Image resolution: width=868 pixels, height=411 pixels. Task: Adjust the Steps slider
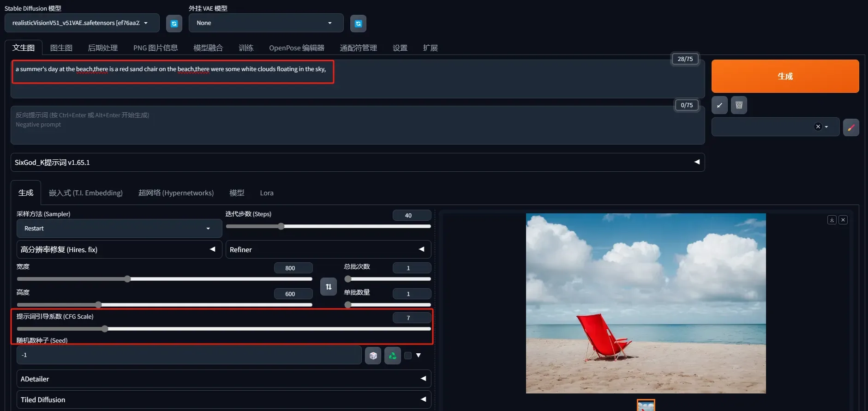(328, 226)
